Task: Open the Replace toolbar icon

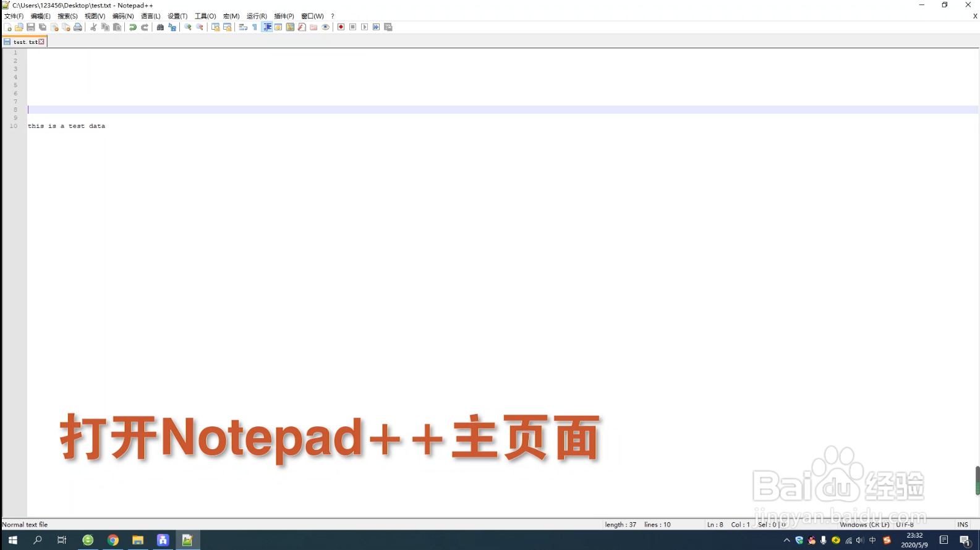Action: (172, 27)
